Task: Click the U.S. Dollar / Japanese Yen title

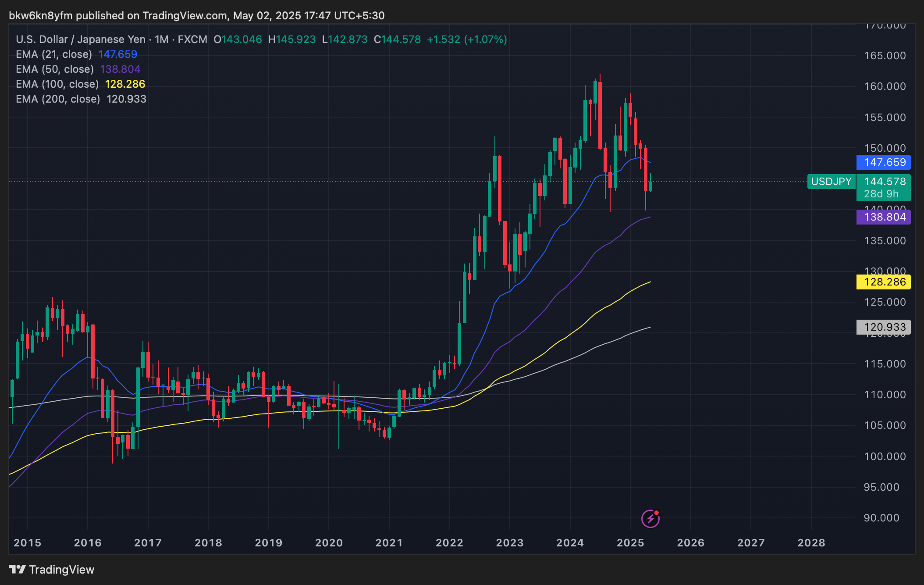Action: click(81, 39)
